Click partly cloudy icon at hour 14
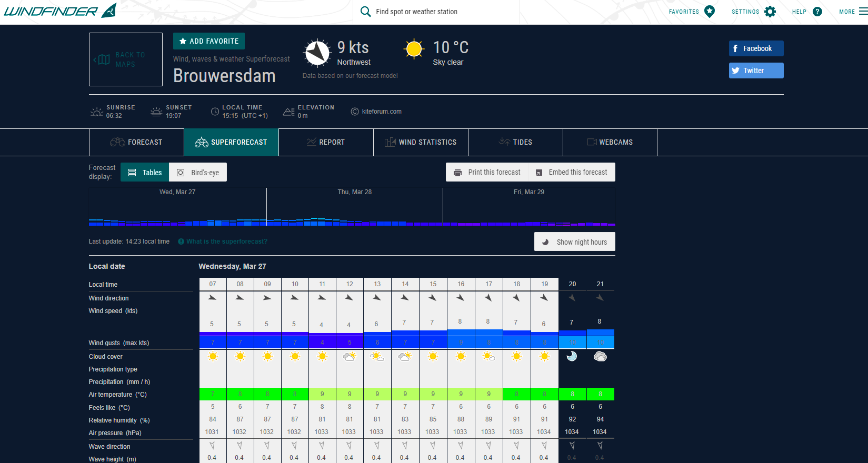This screenshot has width=868, height=463. (x=405, y=357)
